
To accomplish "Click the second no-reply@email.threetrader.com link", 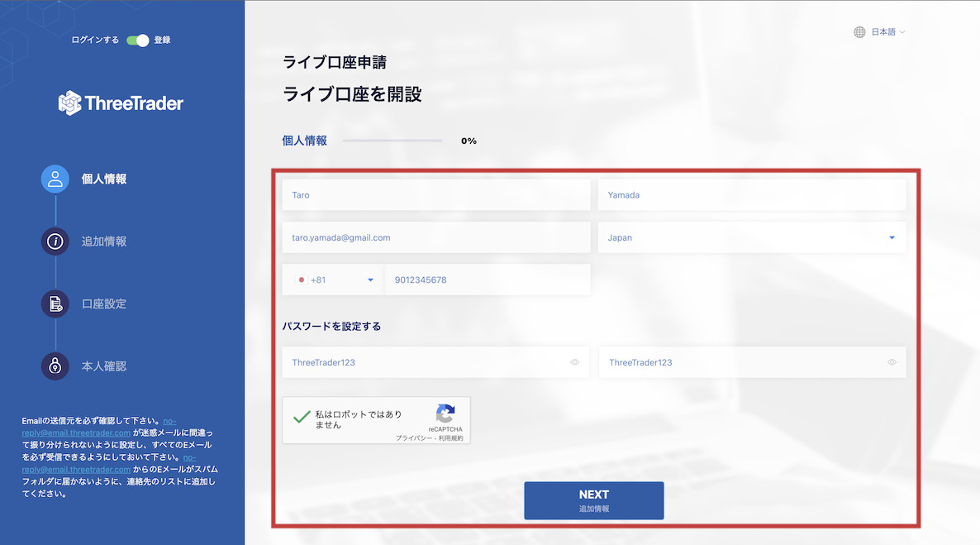I will point(76,469).
